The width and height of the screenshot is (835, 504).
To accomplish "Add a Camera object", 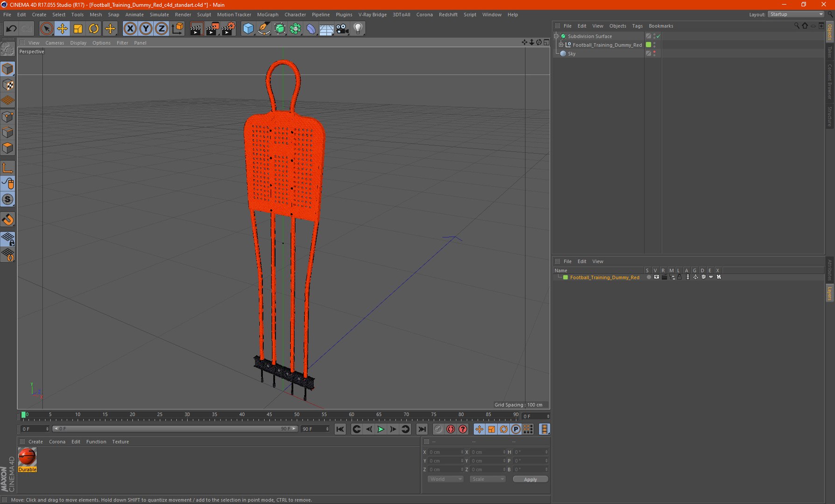I will [342, 29].
